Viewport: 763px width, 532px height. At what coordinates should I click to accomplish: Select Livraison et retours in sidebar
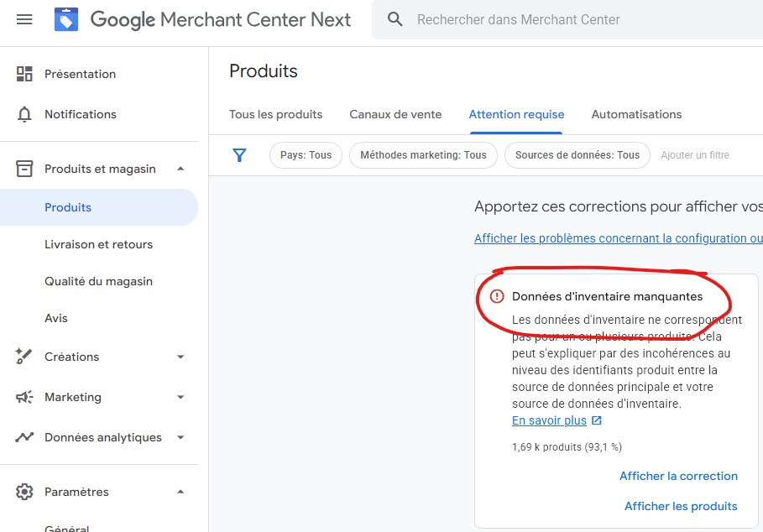98,244
